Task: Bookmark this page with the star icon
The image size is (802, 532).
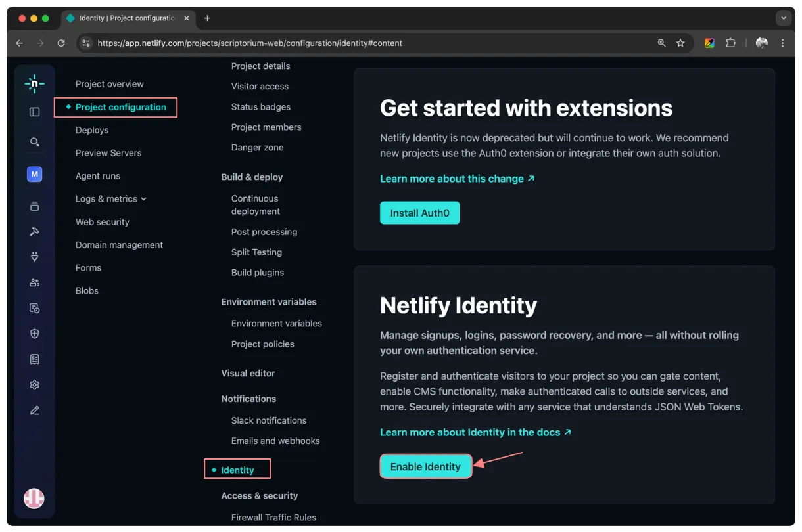Action: 680,43
